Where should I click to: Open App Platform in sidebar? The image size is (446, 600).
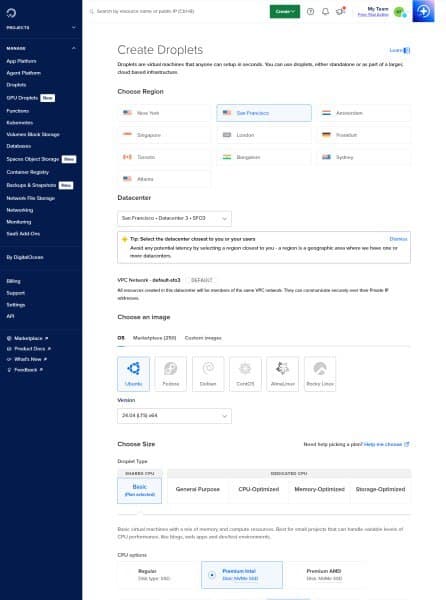(x=21, y=61)
